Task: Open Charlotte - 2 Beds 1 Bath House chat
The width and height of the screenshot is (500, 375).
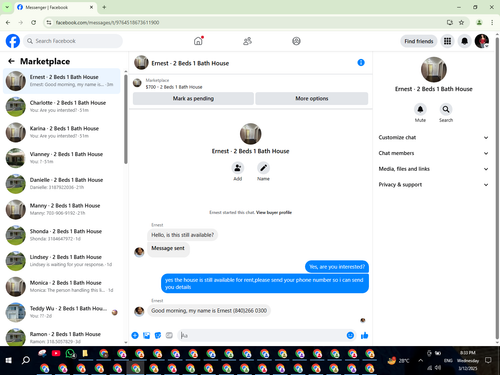Action: click(x=62, y=106)
